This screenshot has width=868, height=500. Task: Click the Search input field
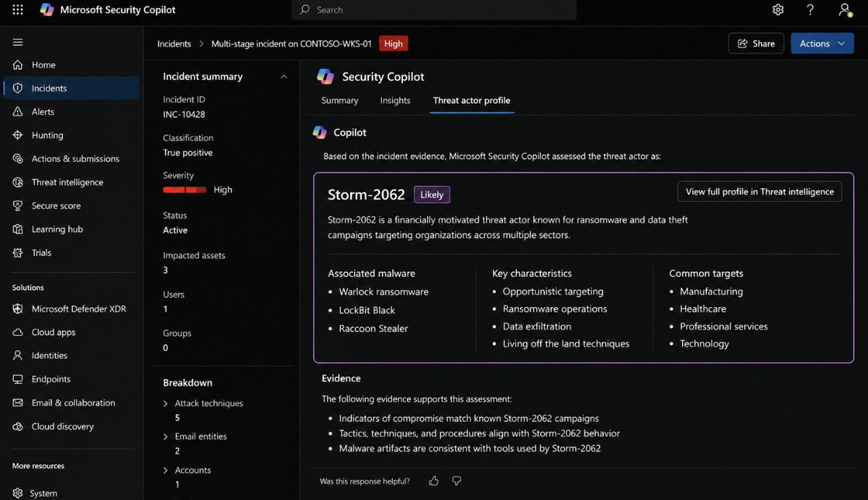pyautogui.click(x=434, y=10)
